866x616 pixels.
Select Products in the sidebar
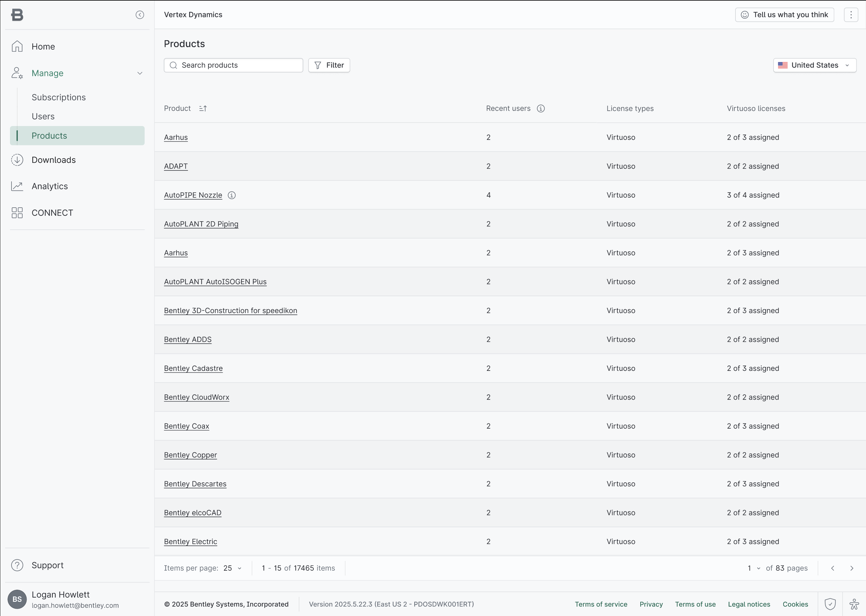pyautogui.click(x=77, y=135)
